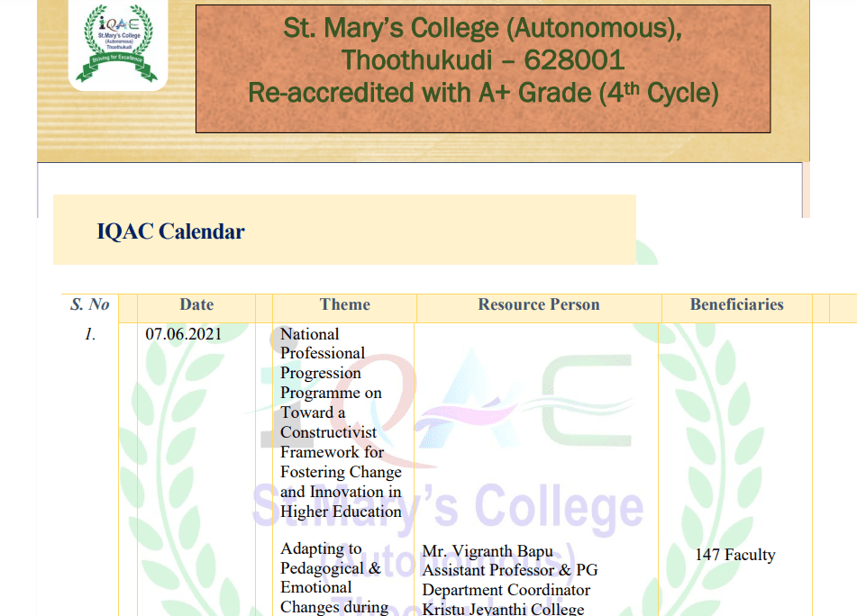Viewport: 857px width, 616px height.
Task: Click the date cell '07.06.2021'
Action: [184, 334]
